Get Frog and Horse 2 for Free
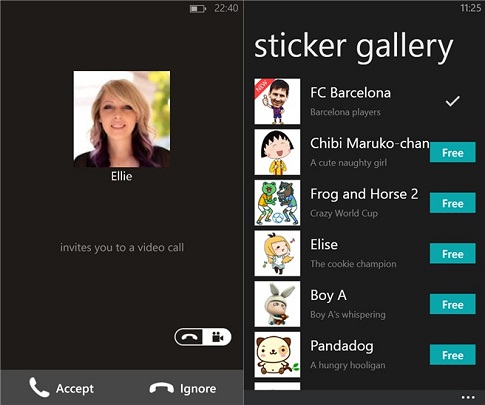 coord(452,203)
